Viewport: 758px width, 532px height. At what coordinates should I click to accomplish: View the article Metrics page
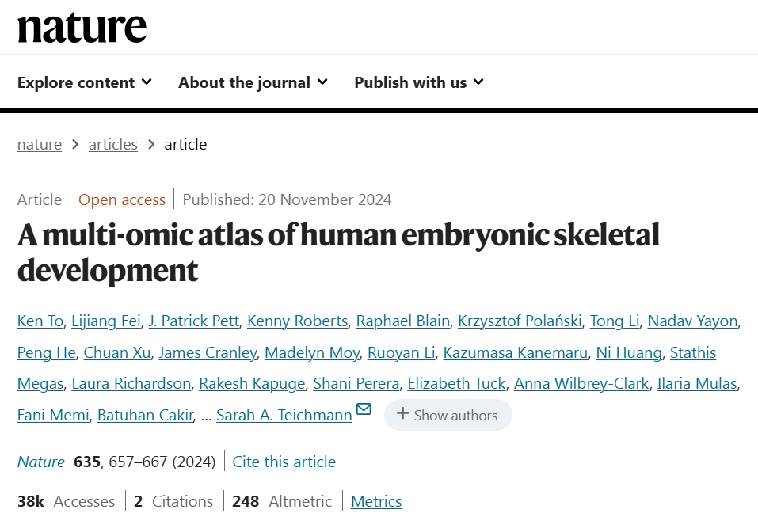click(x=376, y=501)
